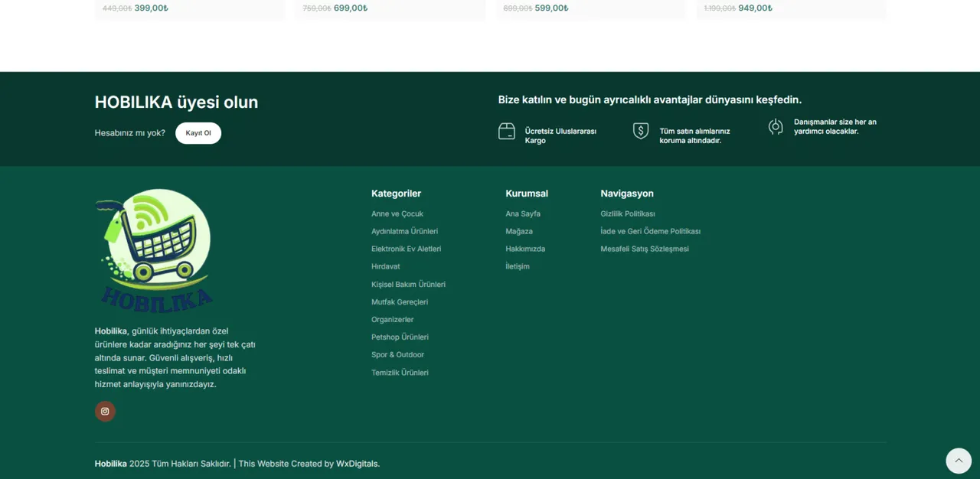Go to Ana Sayfa link

tap(523, 214)
